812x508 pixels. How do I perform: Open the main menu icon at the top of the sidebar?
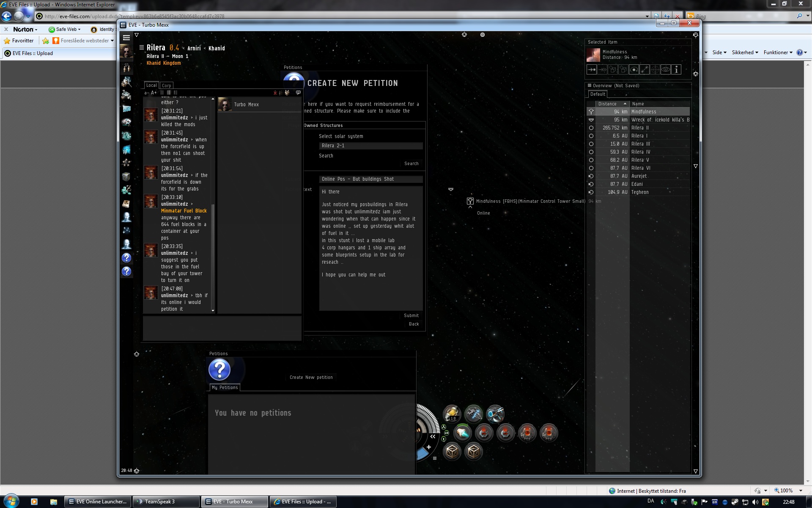click(x=126, y=38)
